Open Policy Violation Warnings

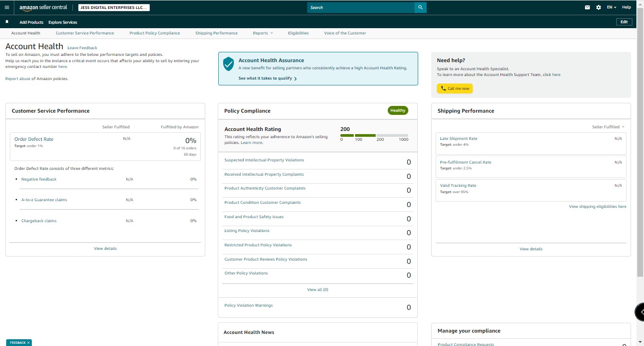(249, 305)
